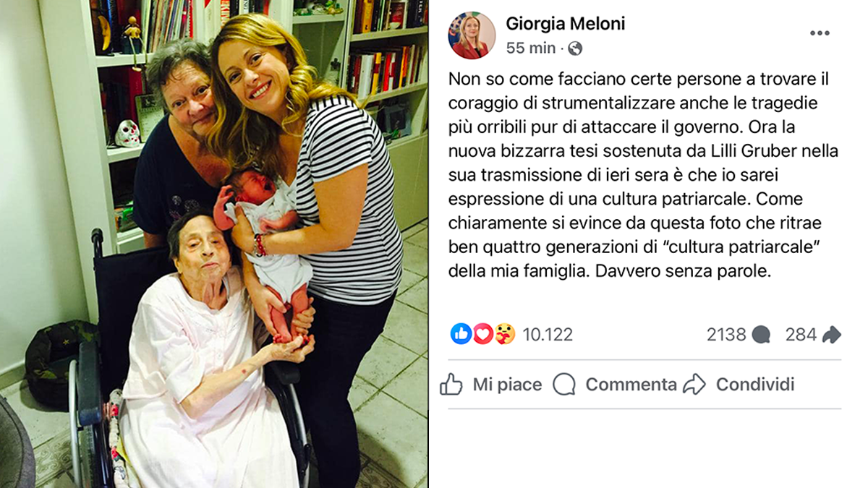Viewport: 868px width, 488px height.
Task: Open Giorgia Meloni profile name link
Action: (x=566, y=23)
